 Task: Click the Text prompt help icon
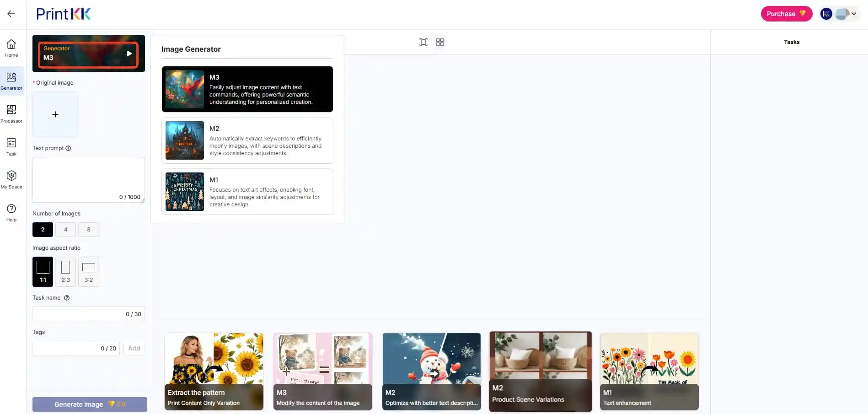point(68,148)
